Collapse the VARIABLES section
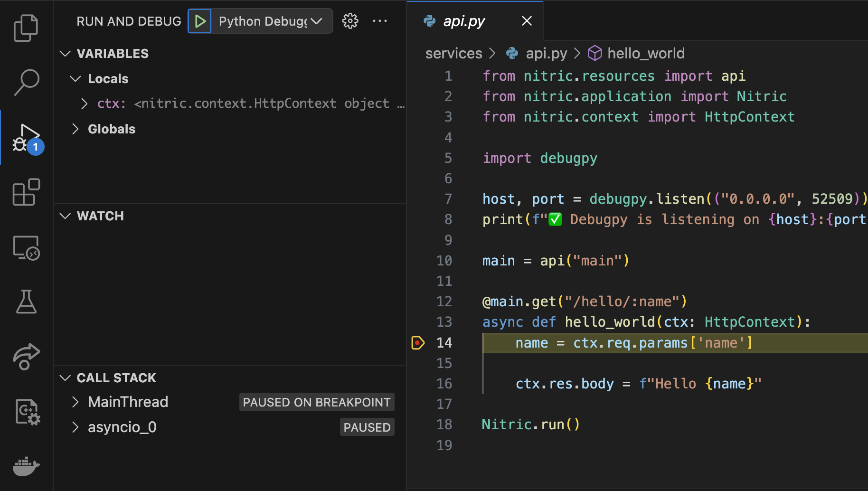 point(65,54)
